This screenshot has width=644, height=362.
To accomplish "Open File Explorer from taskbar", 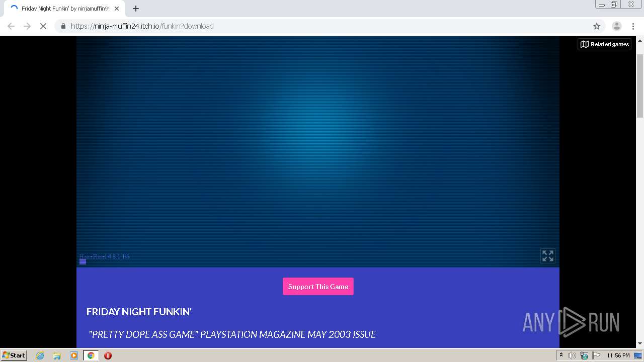I will (57, 355).
